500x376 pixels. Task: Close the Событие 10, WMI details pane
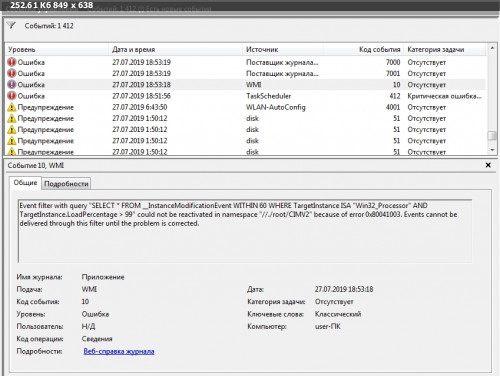click(x=488, y=165)
